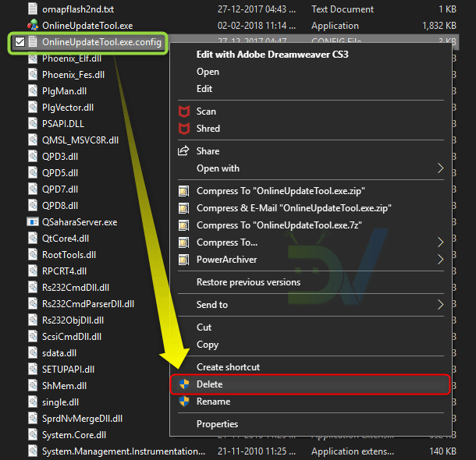Select Create shortcut menu entry

tap(228, 367)
